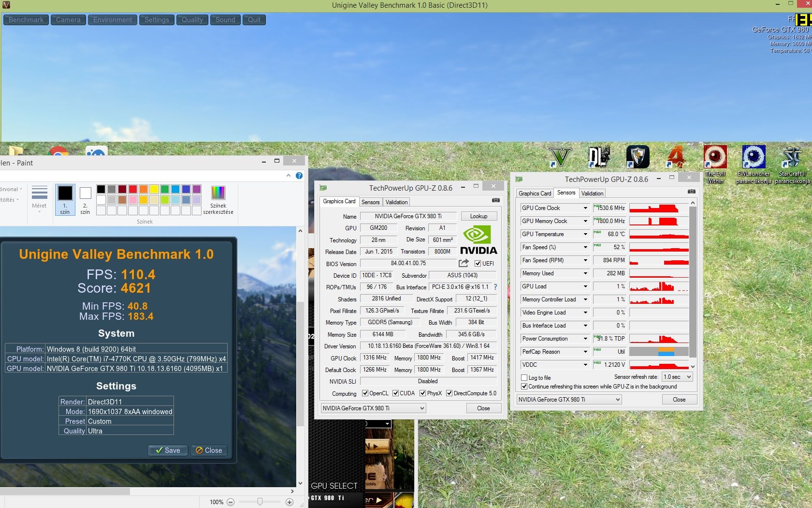812x508 pixels.
Task: Click the screenshot camera icon in left GPU-Z
Action: tap(495, 200)
